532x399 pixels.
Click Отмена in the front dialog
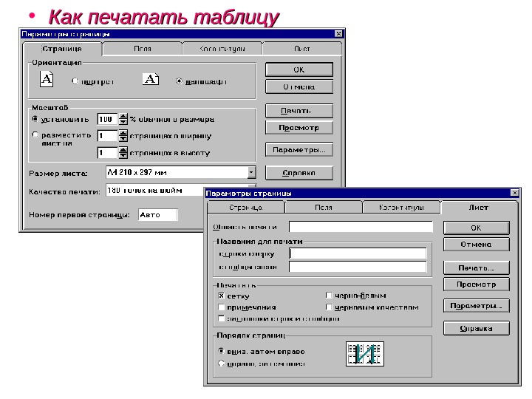coord(477,245)
